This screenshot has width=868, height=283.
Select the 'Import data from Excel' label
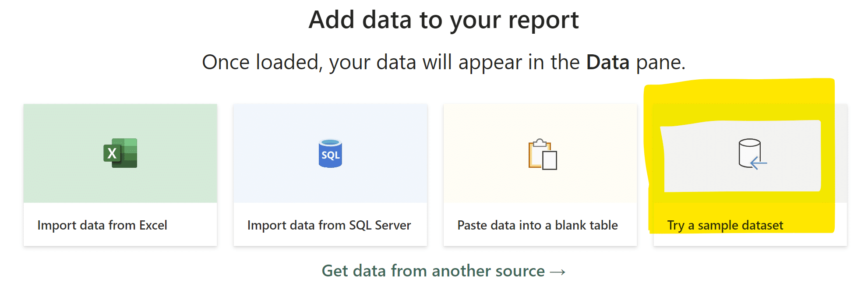coord(102,225)
